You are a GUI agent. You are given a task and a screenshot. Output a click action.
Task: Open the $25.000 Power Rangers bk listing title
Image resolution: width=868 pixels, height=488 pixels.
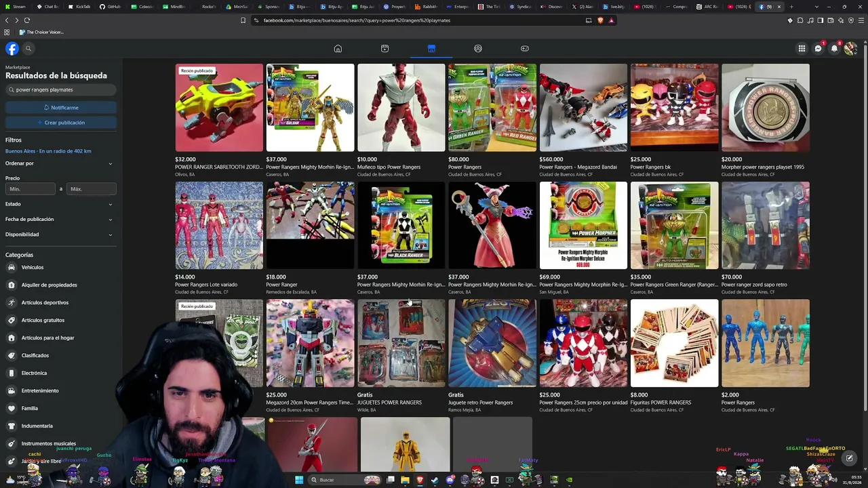[650, 167]
